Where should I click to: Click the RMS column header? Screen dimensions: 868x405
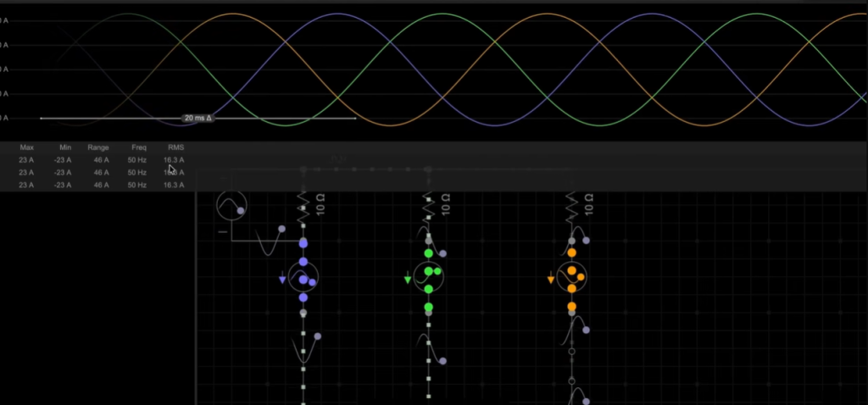tap(175, 147)
